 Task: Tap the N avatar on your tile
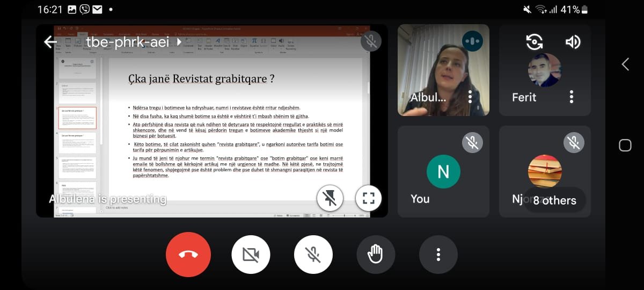443,171
